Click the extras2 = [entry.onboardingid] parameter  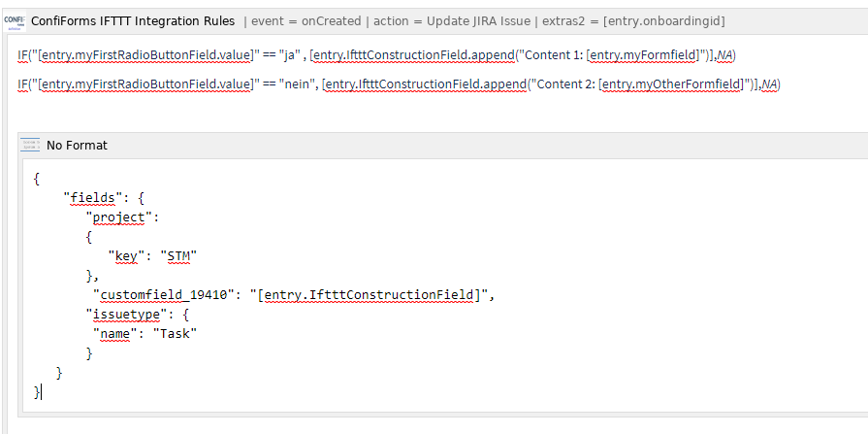[633, 21]
